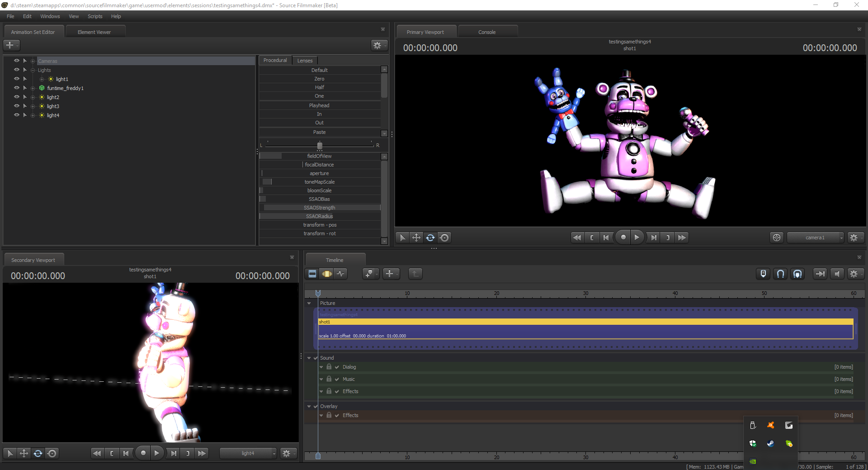Image resolution: width=868 pixels, height=470 pixels.
Task: Toggle the work camera icon beside camera1
Action: [x=777, y=237]
